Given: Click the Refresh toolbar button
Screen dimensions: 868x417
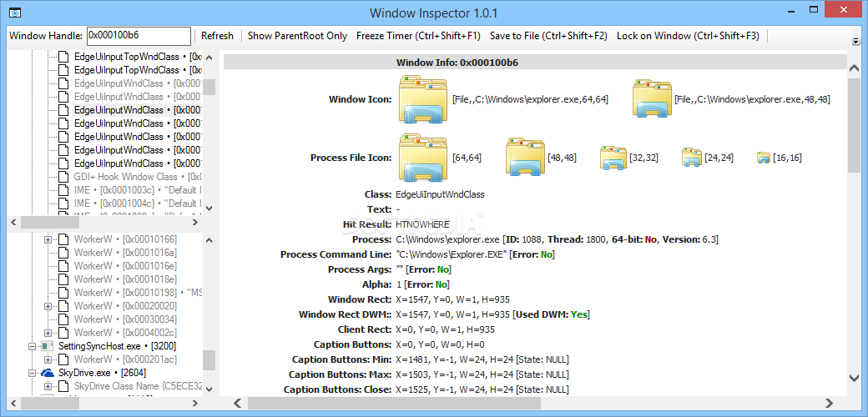Looking at the screenshot, I should [x=217, y=36].
